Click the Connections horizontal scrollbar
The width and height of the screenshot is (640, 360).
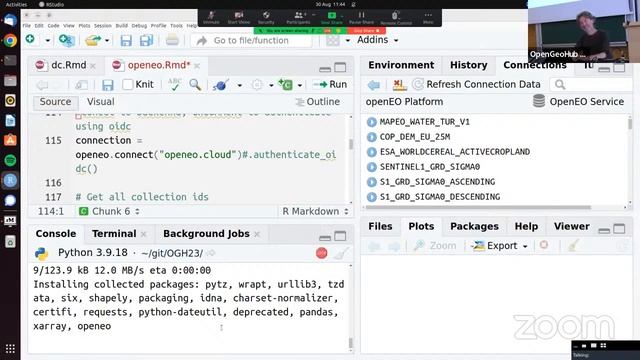click(479, 207)
